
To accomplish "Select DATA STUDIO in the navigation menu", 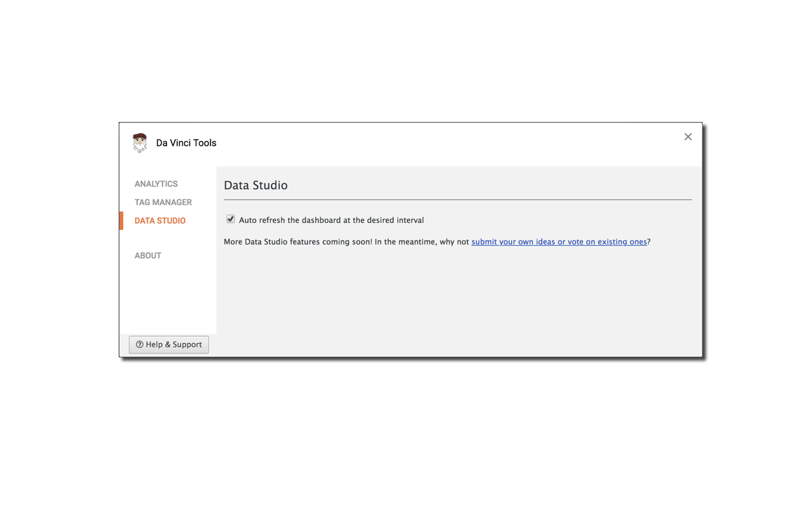I will coord(160,220).
